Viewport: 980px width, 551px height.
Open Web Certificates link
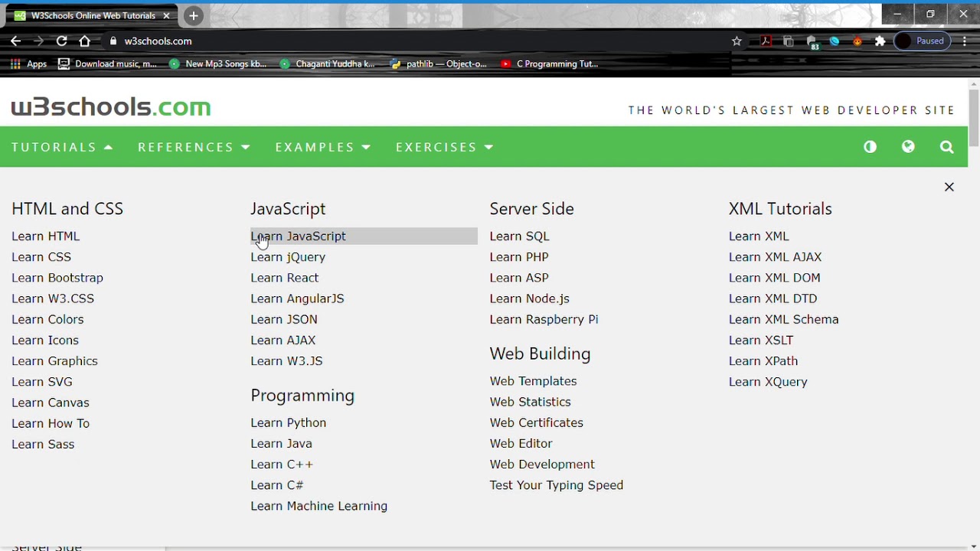tap(536, 423)
